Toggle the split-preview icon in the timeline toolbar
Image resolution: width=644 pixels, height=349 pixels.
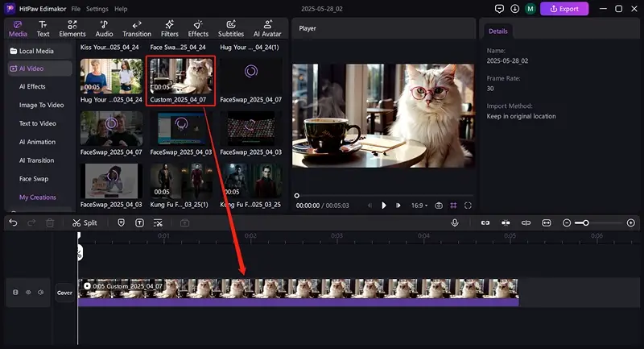coord(526,222)
